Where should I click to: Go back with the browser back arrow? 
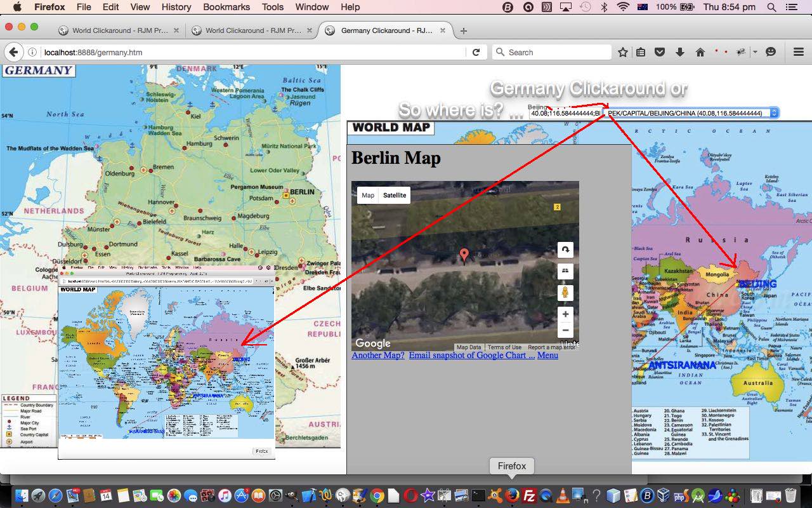(14, 52)
